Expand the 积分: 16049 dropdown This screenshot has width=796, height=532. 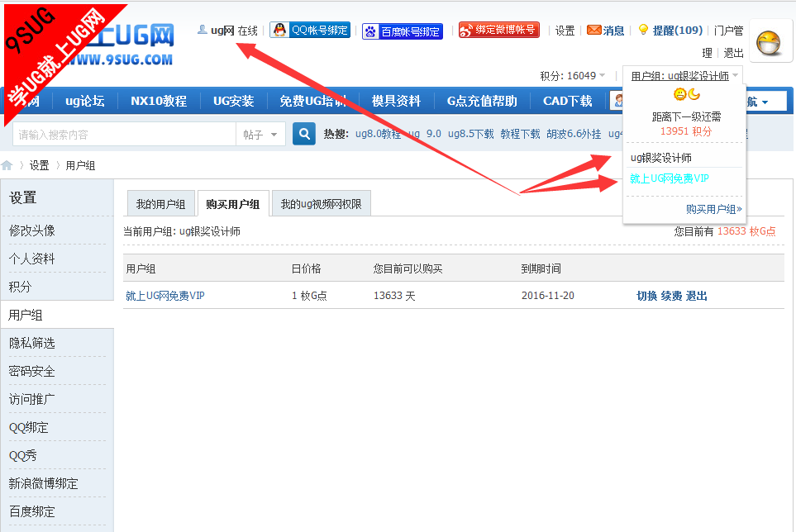coord(573,75)
